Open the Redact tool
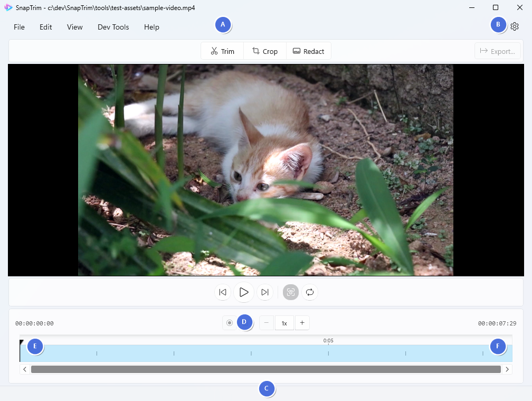The width and height of the screenshot is (532, 401). (x=308, y=51)
